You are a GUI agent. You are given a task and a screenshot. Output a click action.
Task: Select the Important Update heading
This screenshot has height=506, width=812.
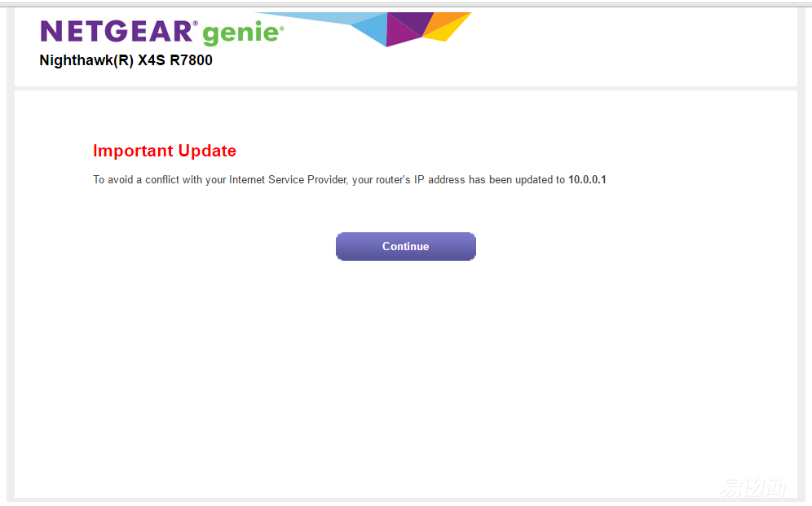165,151
